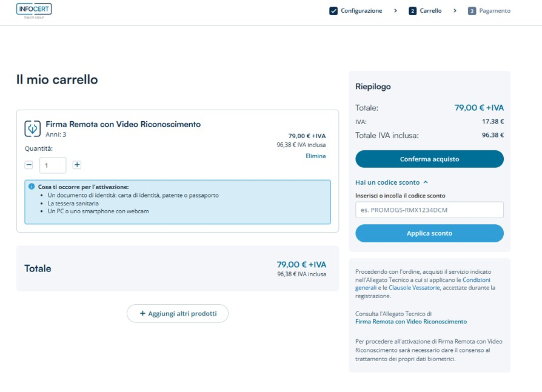
Task: Increase quantity with the plus icon
Action: 77,165
